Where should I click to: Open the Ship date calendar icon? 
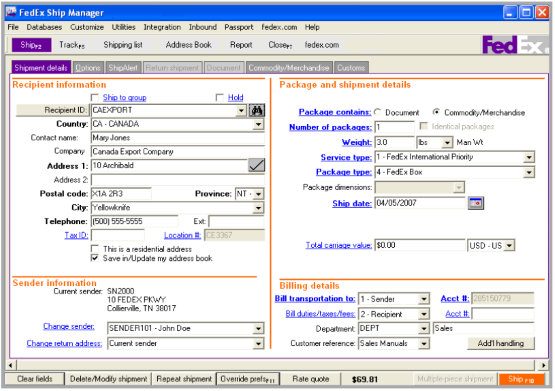pyautogui.click(x=476, y=203)
